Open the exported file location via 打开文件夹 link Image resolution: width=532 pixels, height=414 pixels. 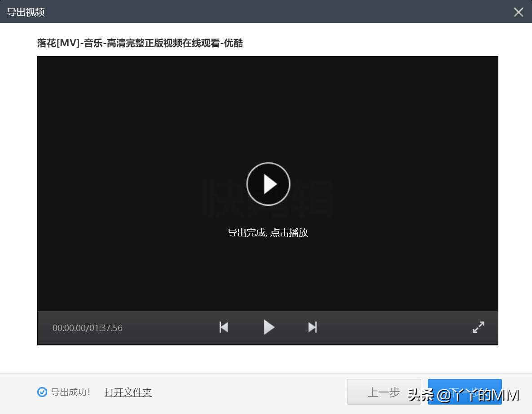[128, 392]
